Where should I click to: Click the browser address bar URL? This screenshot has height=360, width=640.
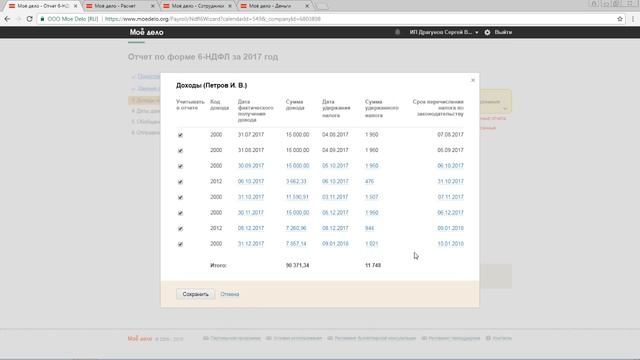(213, 19)
